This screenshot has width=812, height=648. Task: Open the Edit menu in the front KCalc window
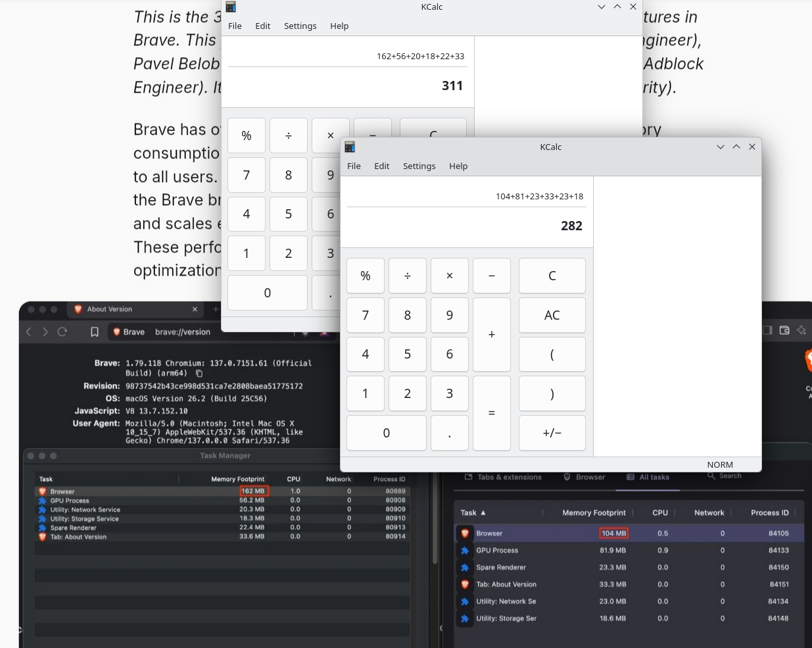(x=382, y=166)
